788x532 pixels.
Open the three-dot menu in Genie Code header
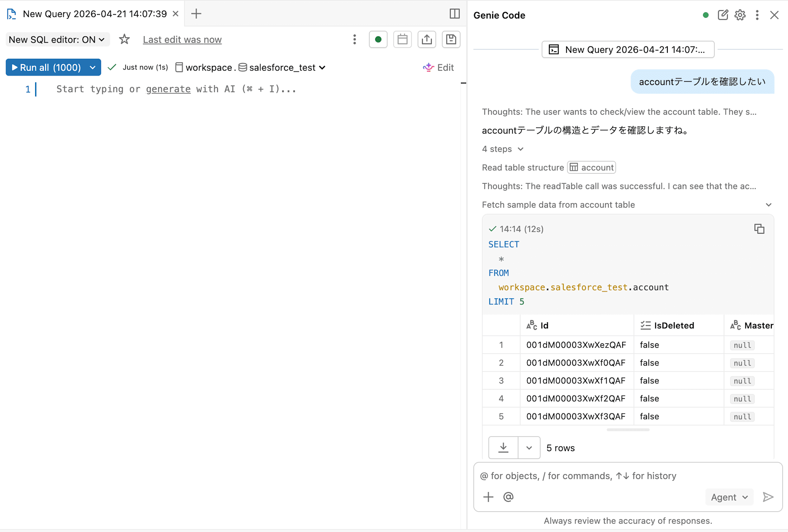click(757, 15)
